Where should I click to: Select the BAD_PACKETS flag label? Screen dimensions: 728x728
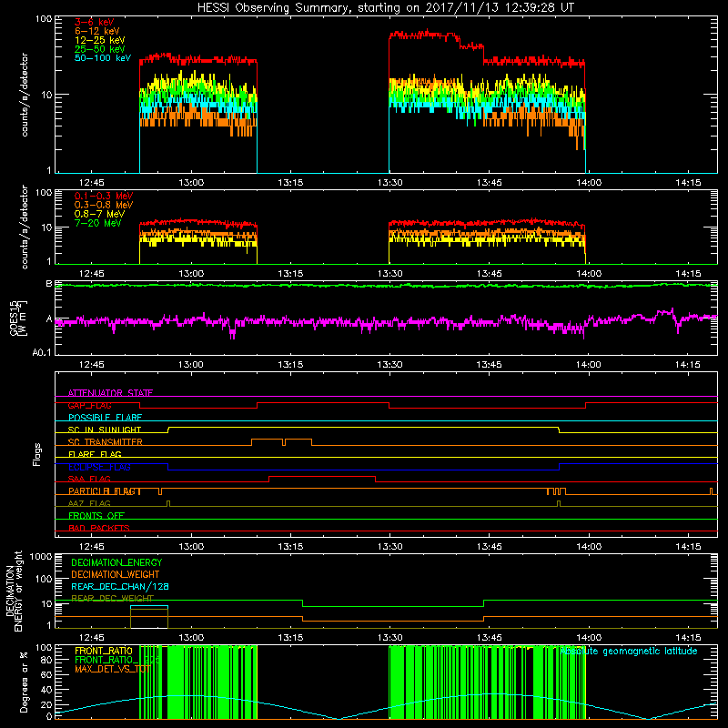[x=99, y=528]
